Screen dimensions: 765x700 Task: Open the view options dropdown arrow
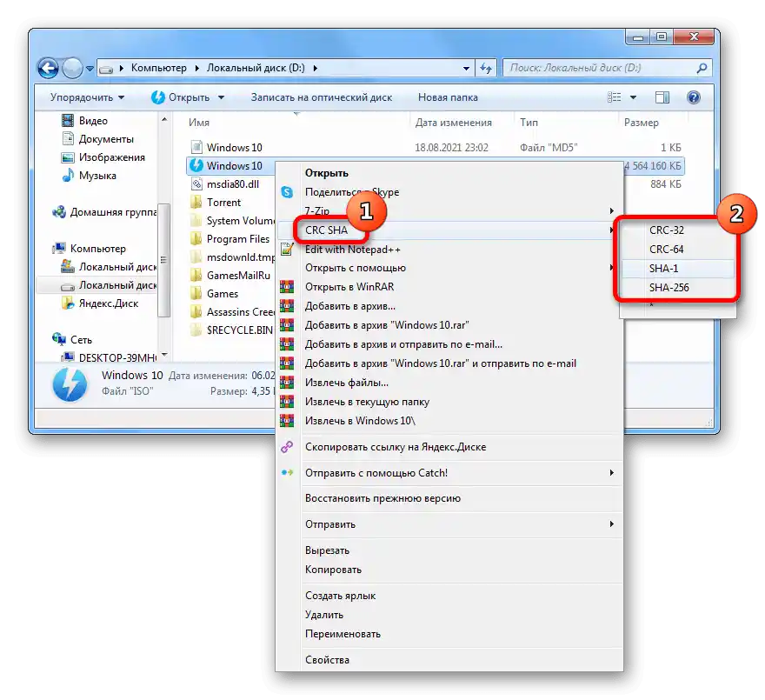pos(633,97)
